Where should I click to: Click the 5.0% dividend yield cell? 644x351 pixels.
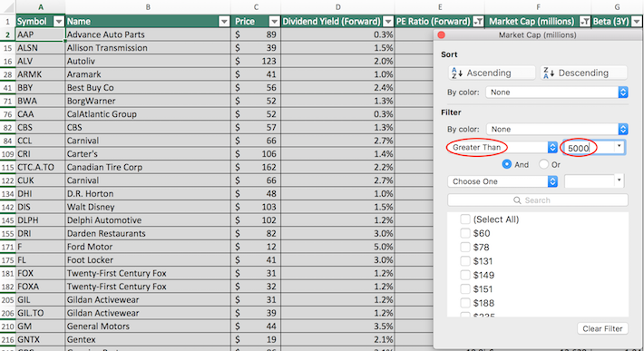tap(337, 247)
